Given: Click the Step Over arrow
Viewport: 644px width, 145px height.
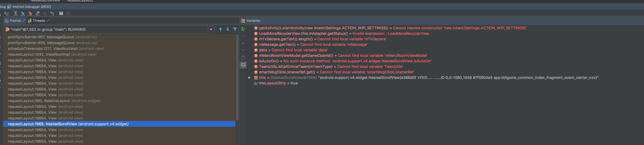Looking at the screenshot, I should (16, 13).
